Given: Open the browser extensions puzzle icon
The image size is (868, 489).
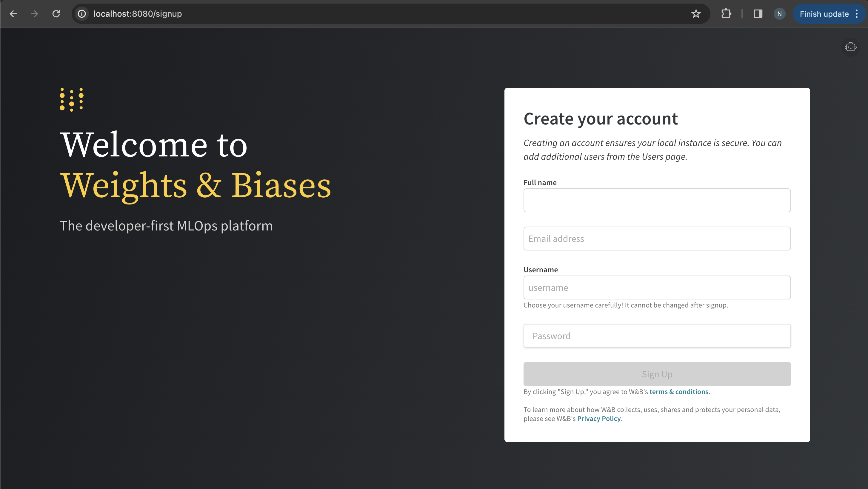Looking at the screenshot, I should pos(726,14).
